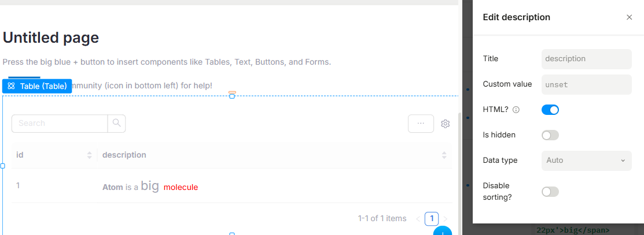Turn off the HTML? toggle
This screenshot has width=644, height=235.
pyautogui.click(x=550, y=110)
